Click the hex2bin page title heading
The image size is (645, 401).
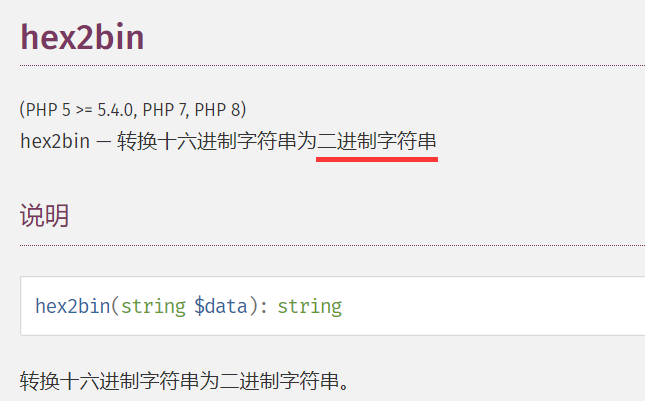[82, 37]
